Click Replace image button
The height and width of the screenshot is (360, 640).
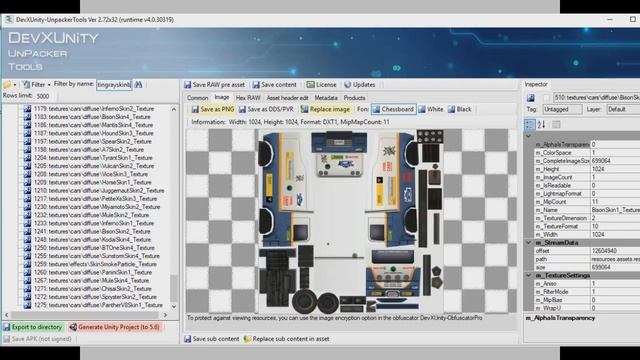tap(325, 109)
